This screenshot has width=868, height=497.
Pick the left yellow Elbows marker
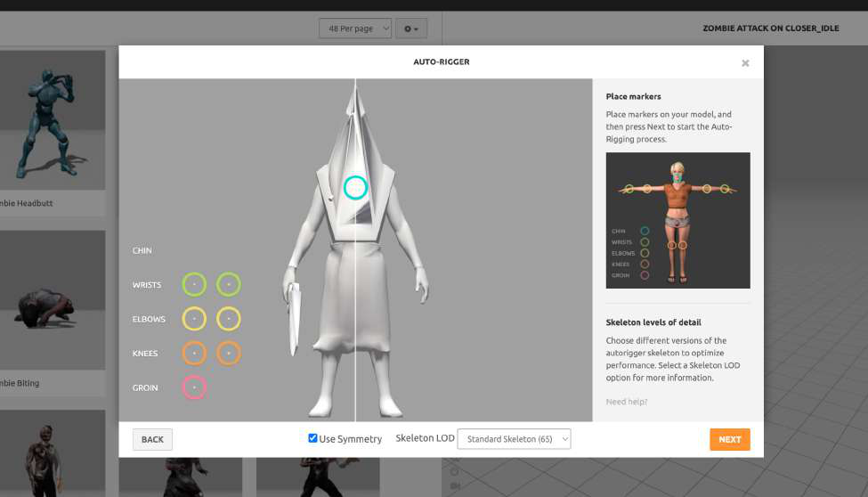pyautogui.click(x=194, y=319)
